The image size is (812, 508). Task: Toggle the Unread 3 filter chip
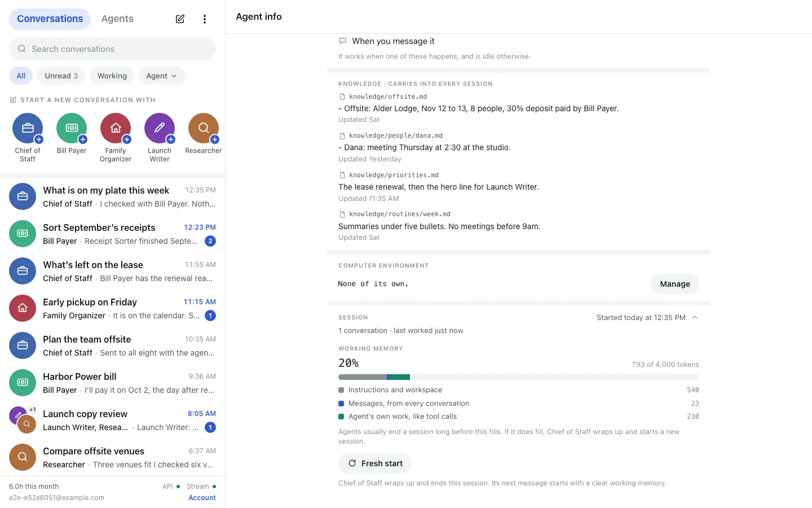[61, 76]
